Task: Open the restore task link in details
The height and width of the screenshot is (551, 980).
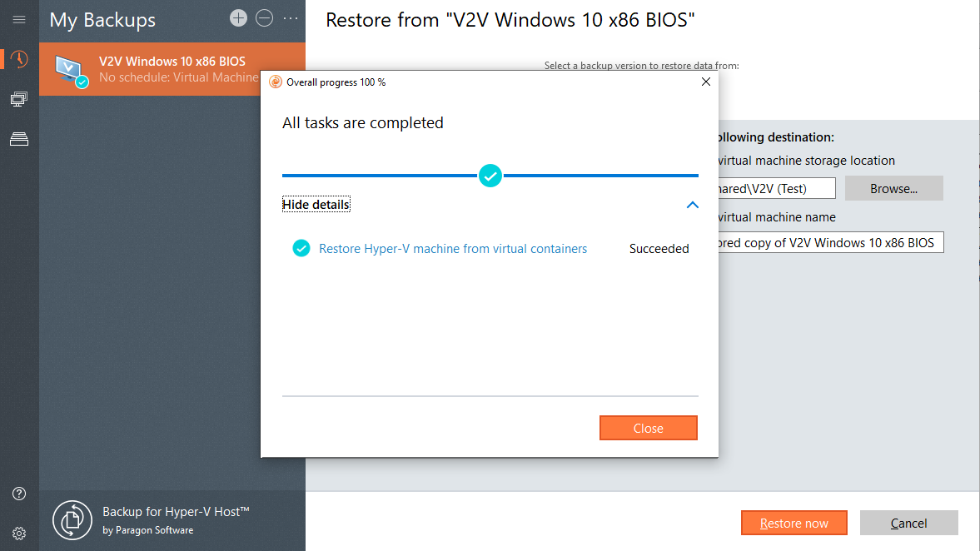Action: (x=453, y=249)
